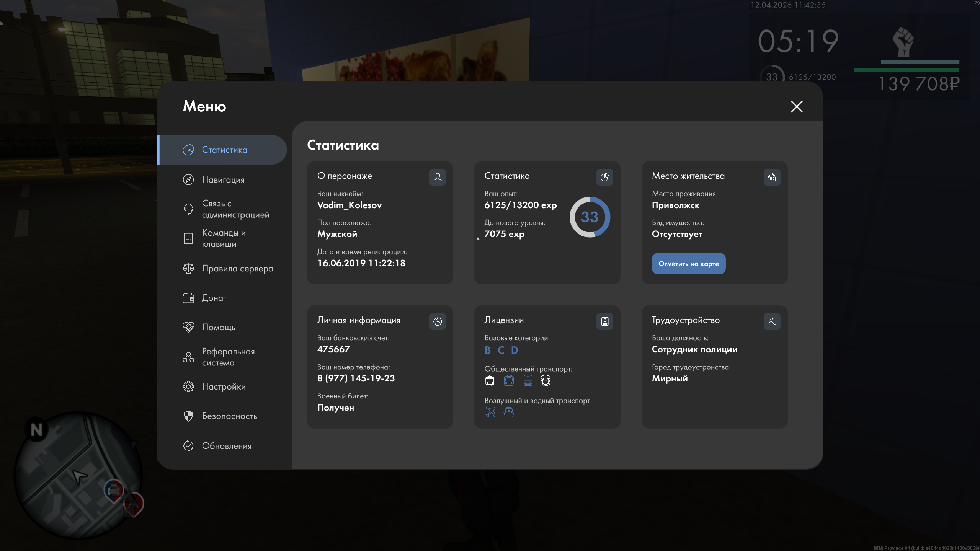Select the Безопасность menu item
The width and height of the screenshot is (980, 551).
[x=229, y=416]
